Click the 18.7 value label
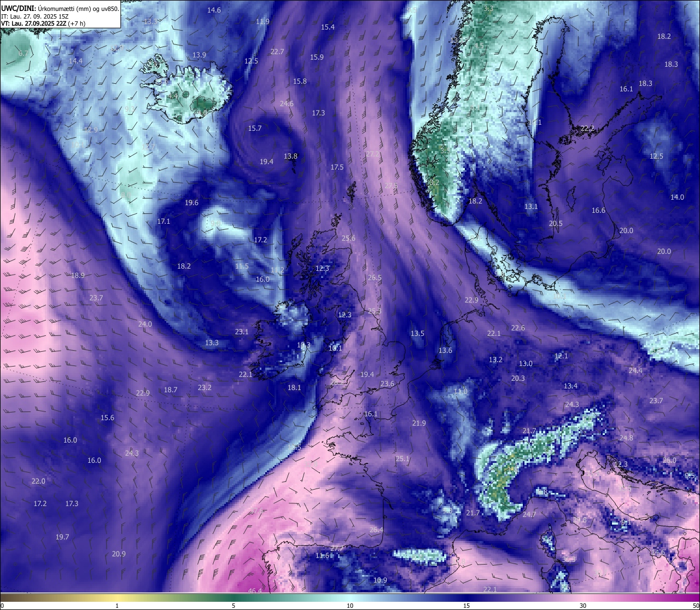Screen dimensions: 700x610 pyautogui.click(x=171, y=390)
